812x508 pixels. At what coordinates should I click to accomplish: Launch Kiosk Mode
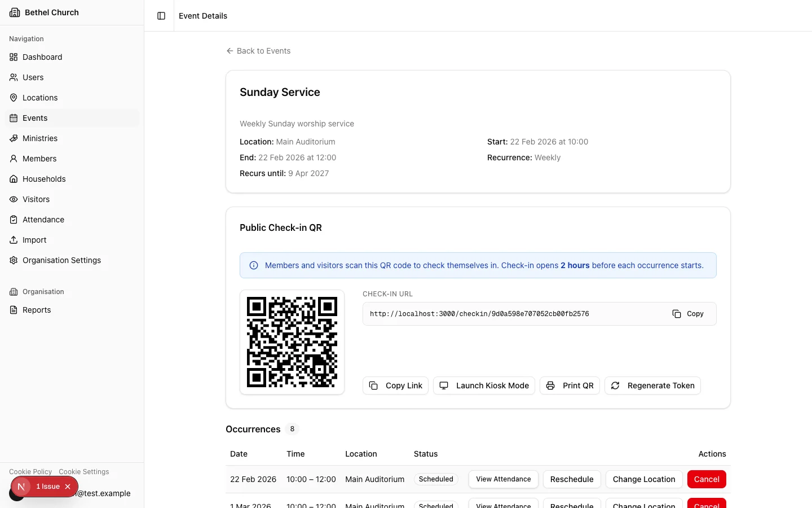pos(484,386)
